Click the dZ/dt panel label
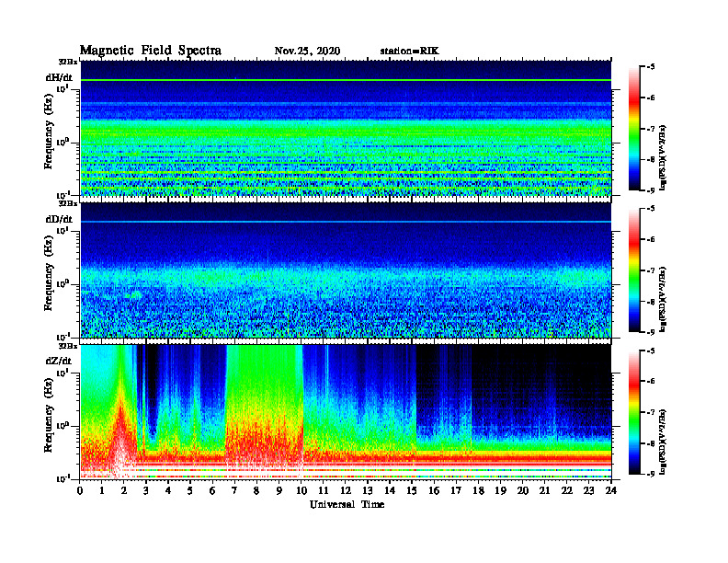The image size is (728, 563). click(x=59, y=361)
